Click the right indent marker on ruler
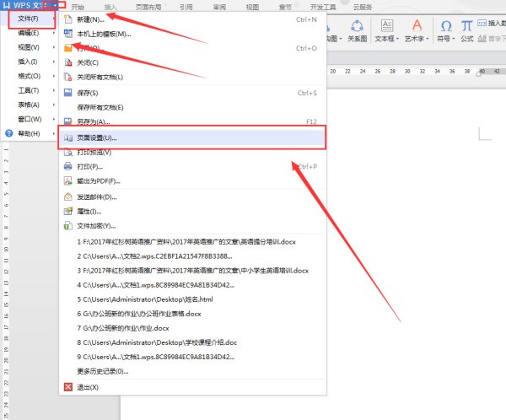The image size is (506, 420). [x=480, y=73]
